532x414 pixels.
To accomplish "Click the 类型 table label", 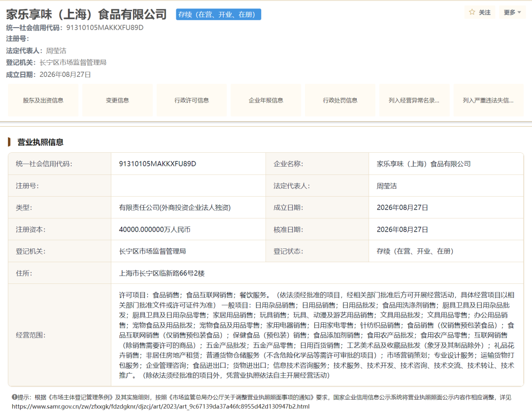I will tap(24, 207).
